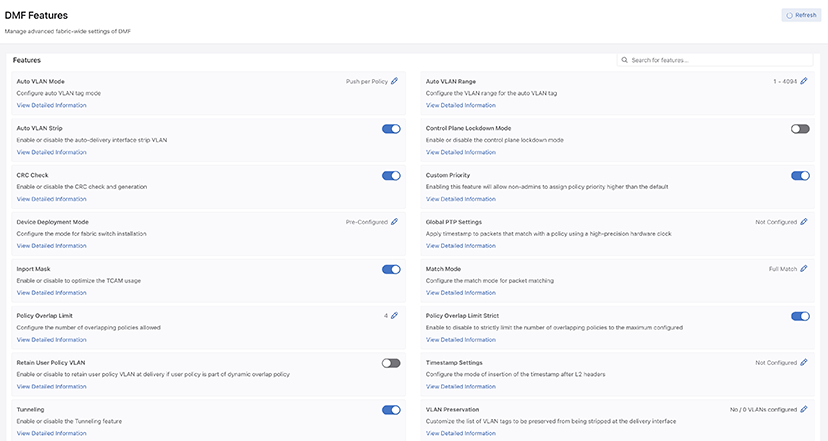View Detailed Information for Auto VLAN Range

pos(460,105)
